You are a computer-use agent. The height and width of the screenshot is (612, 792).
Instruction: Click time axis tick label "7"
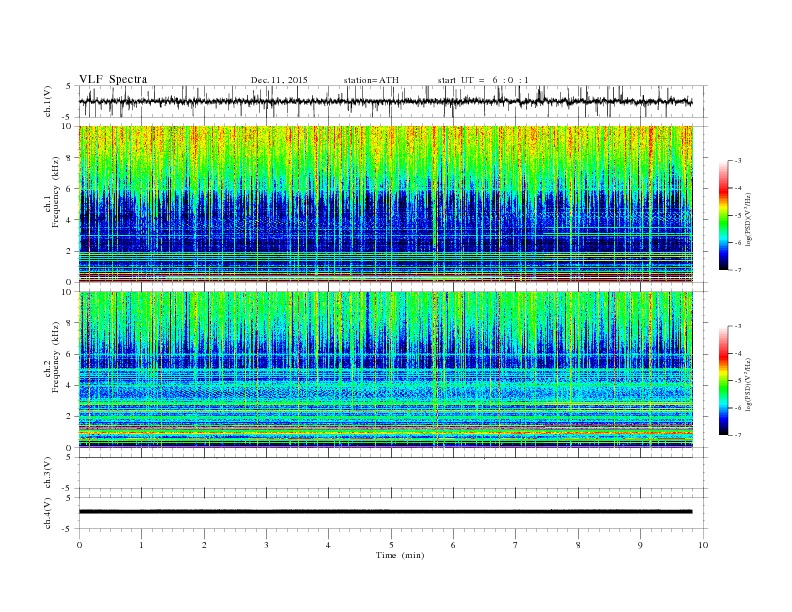516,545
